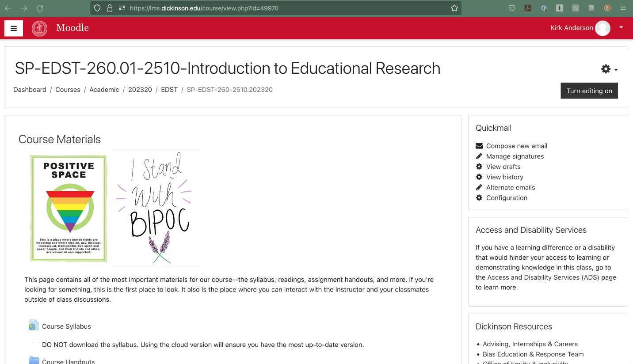This screenshot has height=364, width=633.
Task: Open the Firefox application menu
Action: (623, 8)
